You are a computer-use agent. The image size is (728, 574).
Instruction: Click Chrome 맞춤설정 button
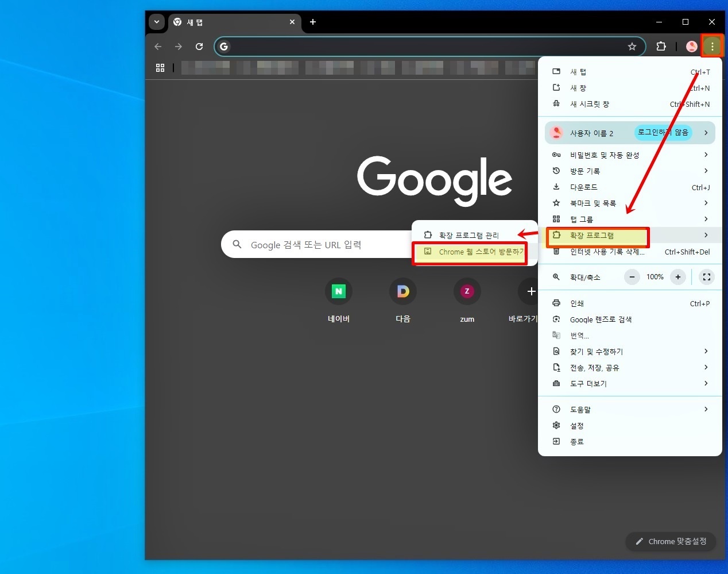coord(671,541)
